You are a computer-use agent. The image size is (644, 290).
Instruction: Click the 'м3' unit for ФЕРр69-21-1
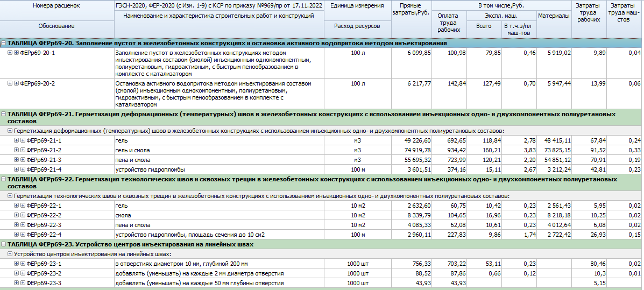(x=357, y=140)
